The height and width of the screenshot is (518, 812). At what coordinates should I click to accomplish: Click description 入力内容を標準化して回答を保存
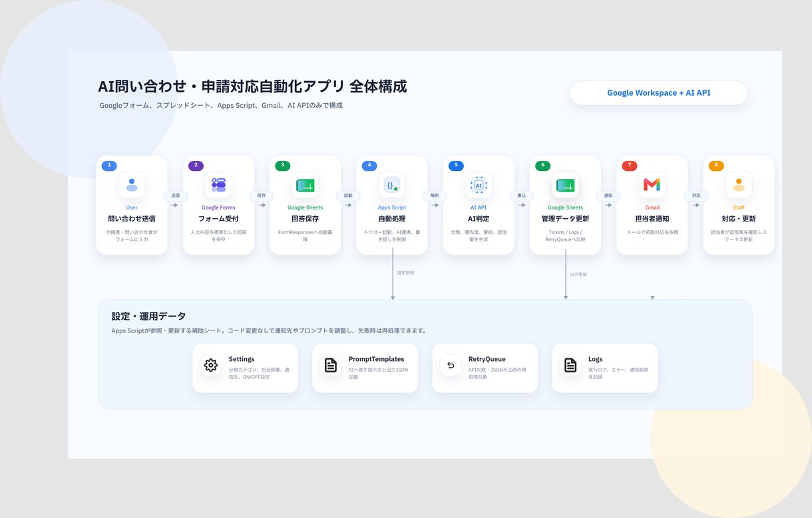218,235
